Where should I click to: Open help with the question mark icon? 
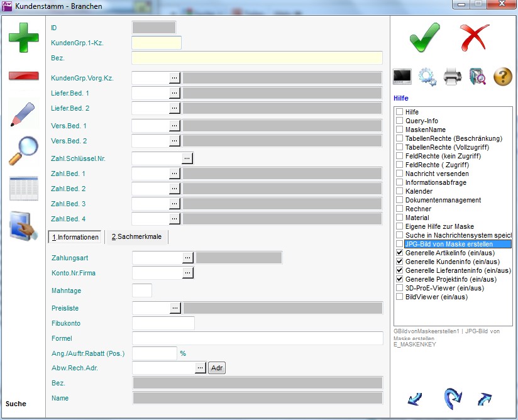pos(503,77)
